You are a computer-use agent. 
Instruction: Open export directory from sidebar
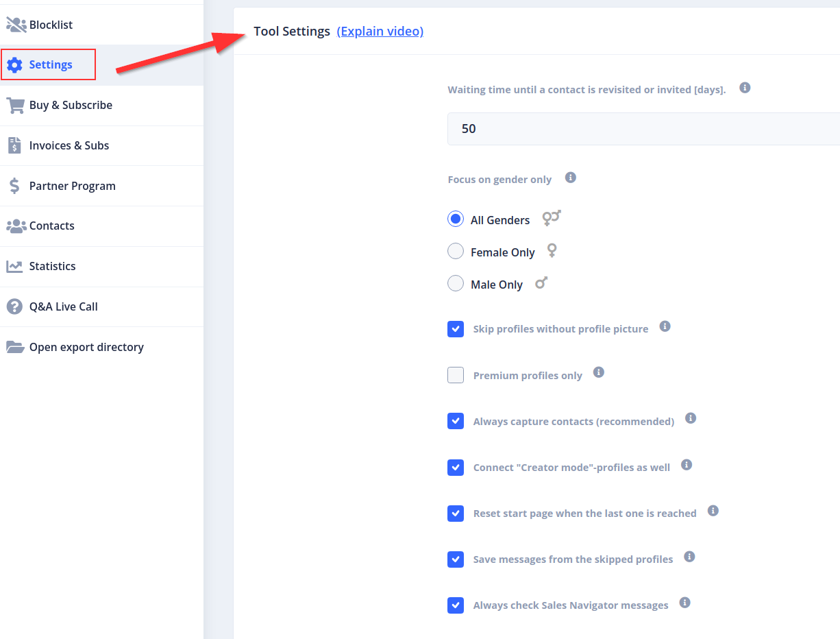tap(86, 347)
